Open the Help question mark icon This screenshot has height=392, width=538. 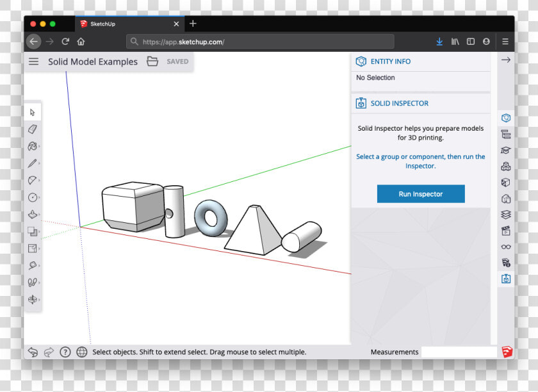tap(65, 352)
